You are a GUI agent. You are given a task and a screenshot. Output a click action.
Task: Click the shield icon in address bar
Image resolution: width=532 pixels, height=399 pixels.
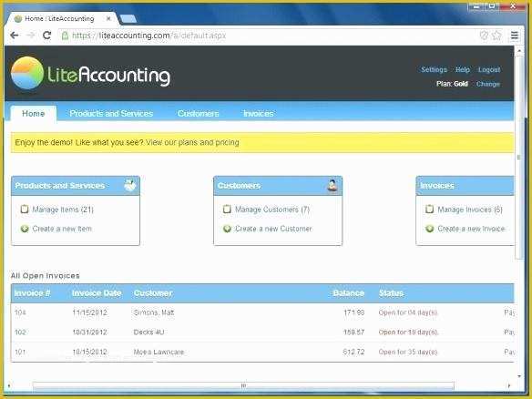[484, 35]
